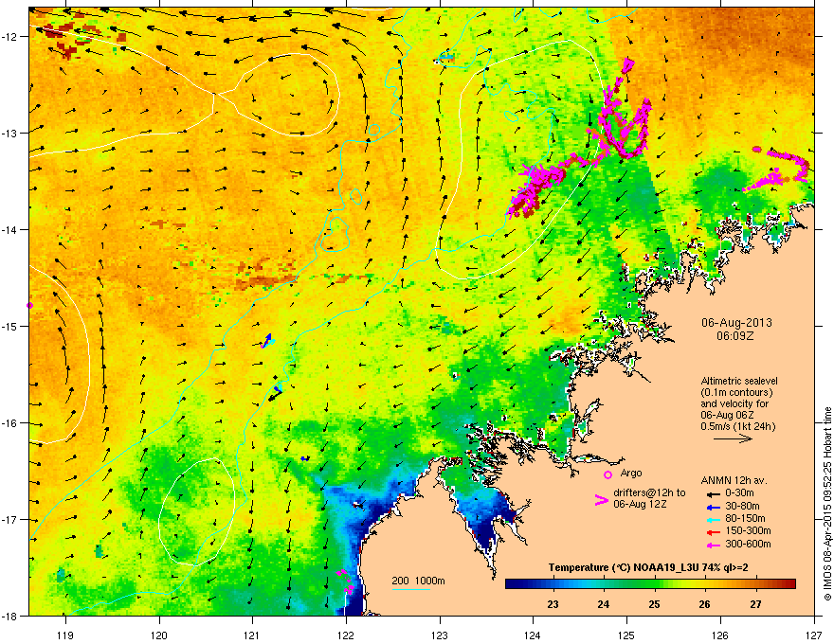Click the colorbar tick label "23"
Image resolution: width=834 pixels, height=644 pixels.
point(553,604)
